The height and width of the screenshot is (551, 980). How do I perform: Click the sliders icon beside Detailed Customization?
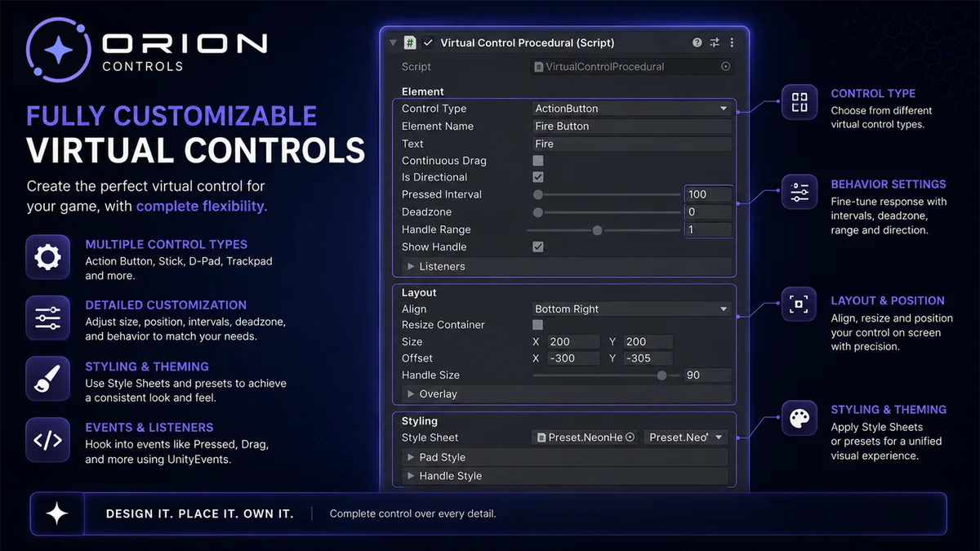point(47,318)
